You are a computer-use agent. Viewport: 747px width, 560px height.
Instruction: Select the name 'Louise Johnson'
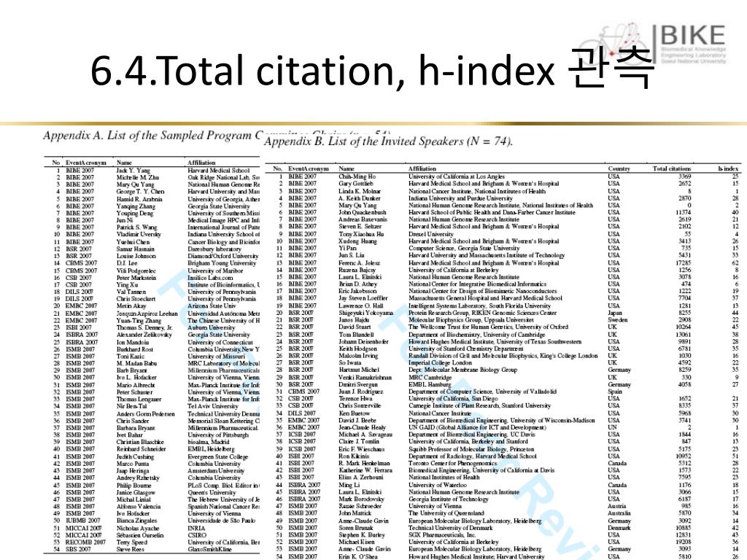tap(135, 256)
